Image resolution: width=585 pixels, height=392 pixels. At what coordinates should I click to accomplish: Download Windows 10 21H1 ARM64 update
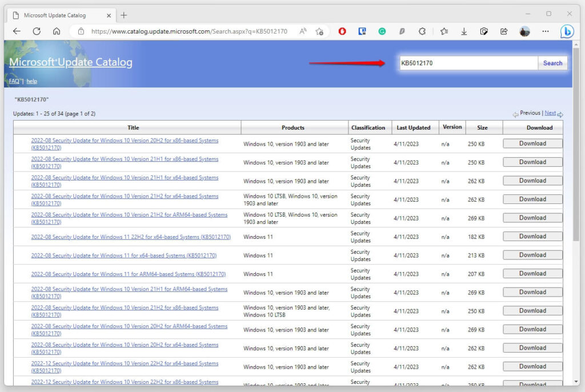532,293
